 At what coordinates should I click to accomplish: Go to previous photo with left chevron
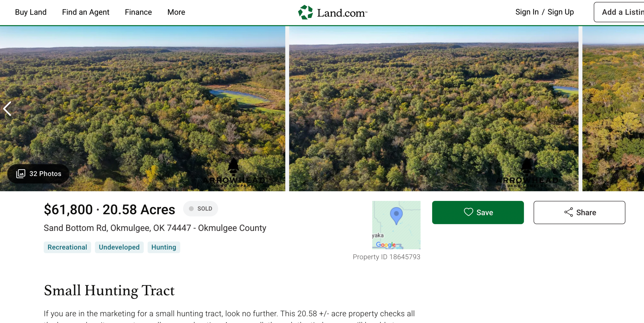(x=7, y=109)
